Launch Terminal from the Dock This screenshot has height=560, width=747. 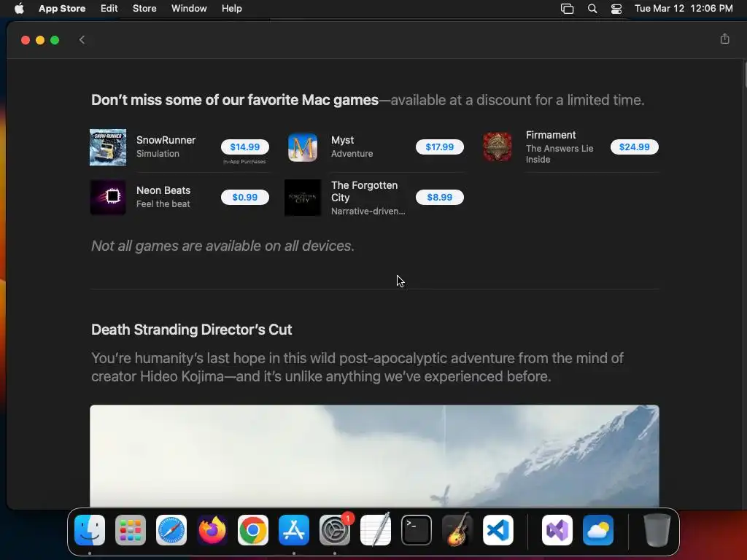click(x=417, y=530)
